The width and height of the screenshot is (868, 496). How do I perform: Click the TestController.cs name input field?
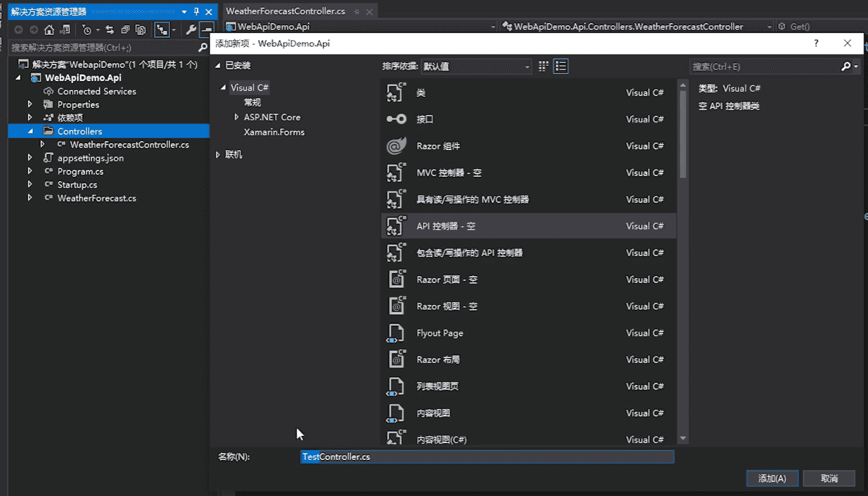point(487,457)
